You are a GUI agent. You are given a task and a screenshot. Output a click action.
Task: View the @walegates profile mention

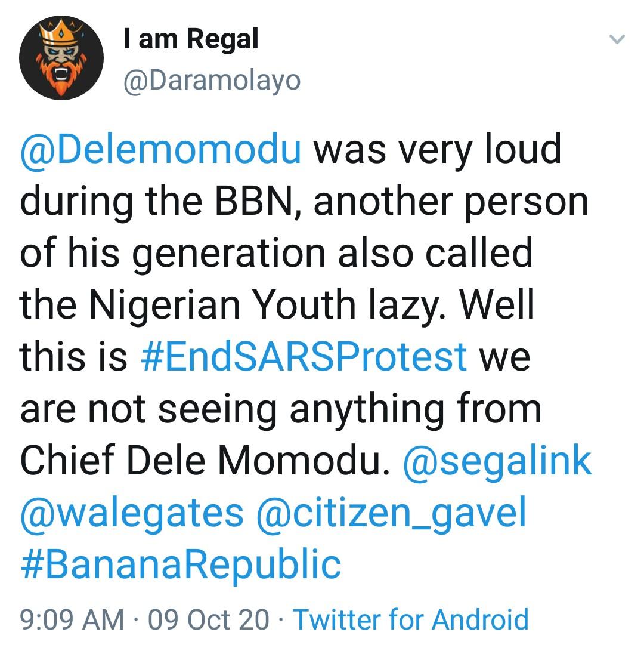pos(132,514)
